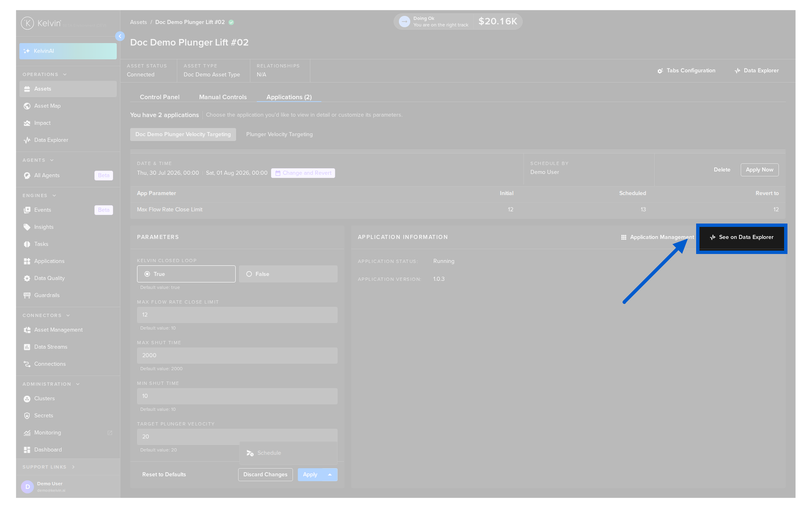This screenshot has height=508, width=812.
Task: Open the Applications (2) tab
Action: 289,97
